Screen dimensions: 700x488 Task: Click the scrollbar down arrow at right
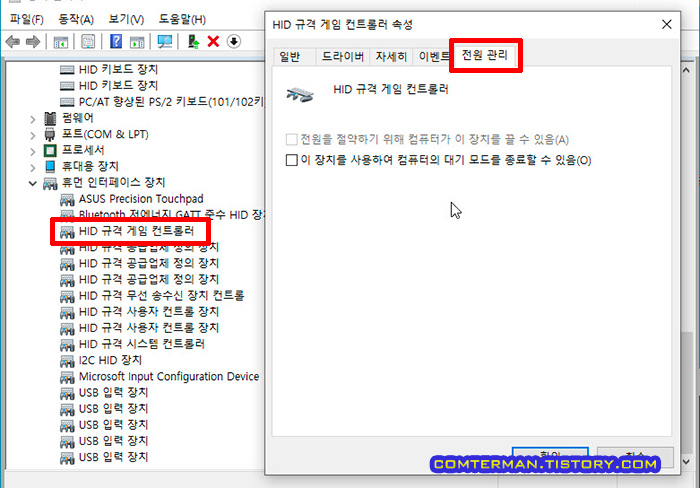tap(686, 462)
